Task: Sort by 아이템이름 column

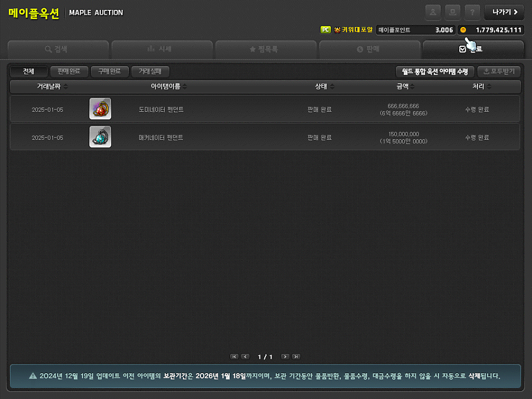Action: (169, 86)
